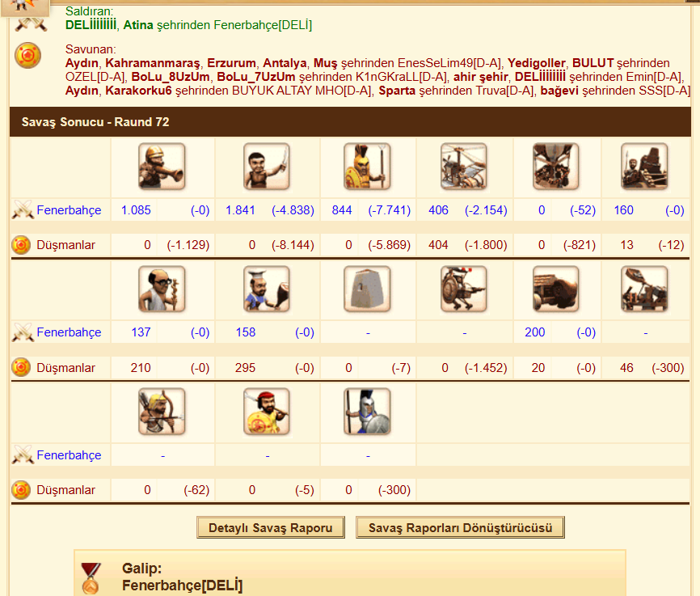Open defender city Antalya link
This screenshot has width=700, height=596.
point(285,63)
